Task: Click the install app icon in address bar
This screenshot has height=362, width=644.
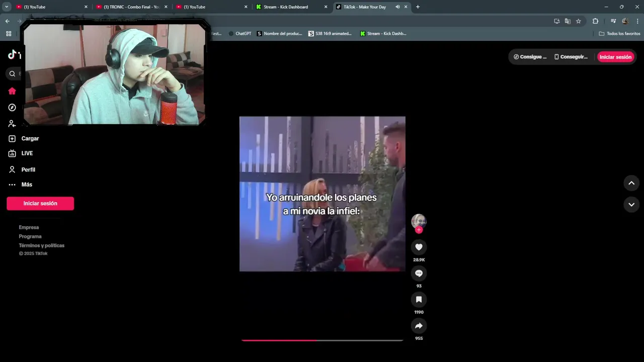Action: pos(556,21)
